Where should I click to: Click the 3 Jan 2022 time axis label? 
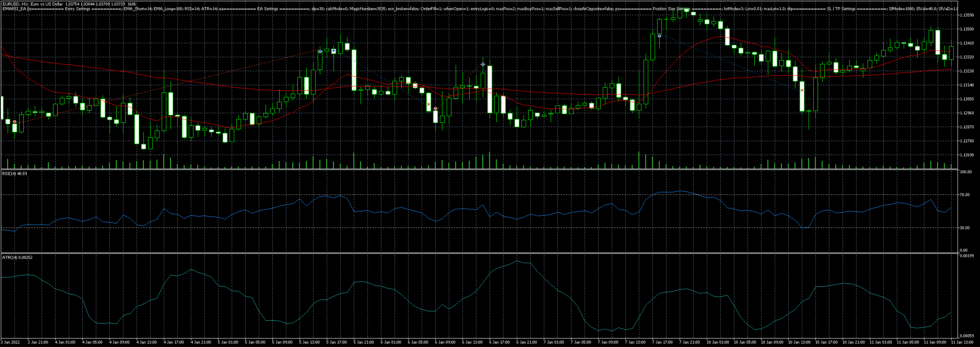coord(11,342)
